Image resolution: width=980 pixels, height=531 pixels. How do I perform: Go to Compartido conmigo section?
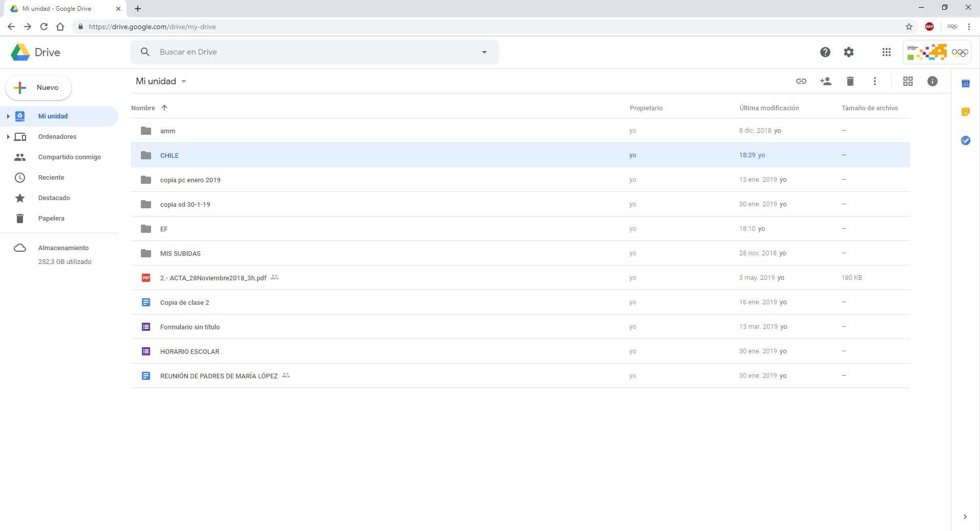pos(69,157)
